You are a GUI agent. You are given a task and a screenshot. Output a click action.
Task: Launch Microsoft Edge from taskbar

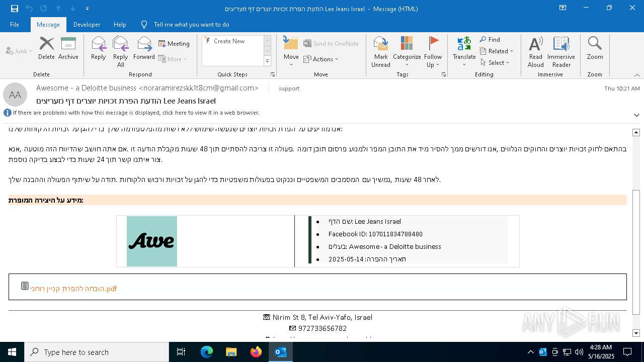tap(207, 352)
